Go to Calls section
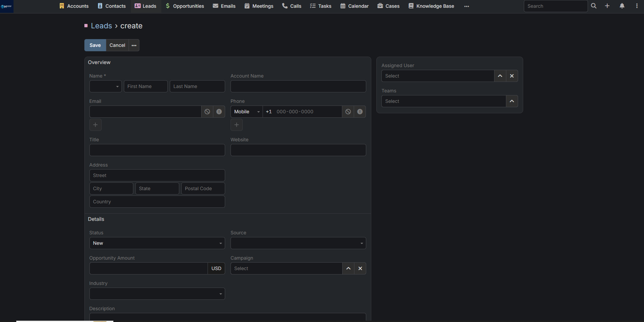This screenshot has width=644, height=322. click(x=292, y=6)
